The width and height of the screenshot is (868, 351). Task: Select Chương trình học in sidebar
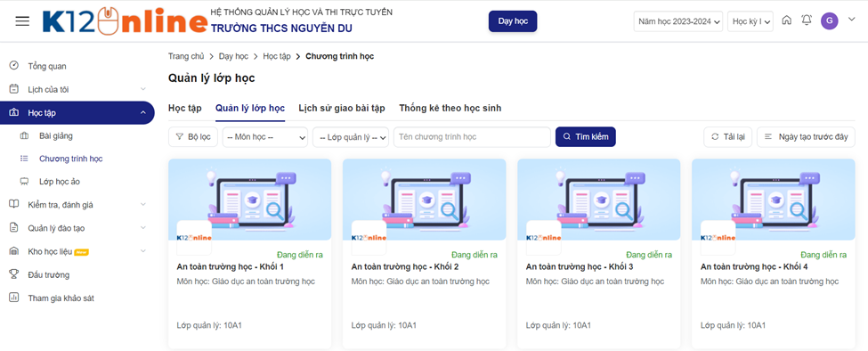(71, 159)
